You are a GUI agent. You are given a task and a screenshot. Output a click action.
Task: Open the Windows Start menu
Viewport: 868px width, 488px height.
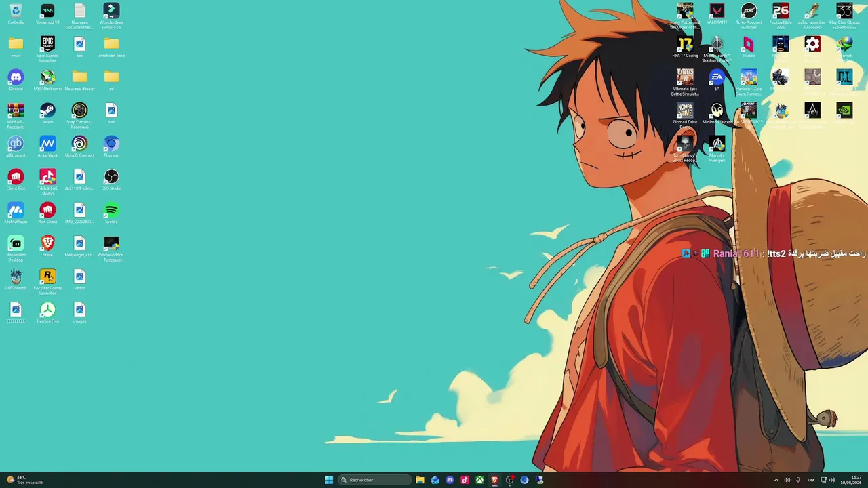329,480
